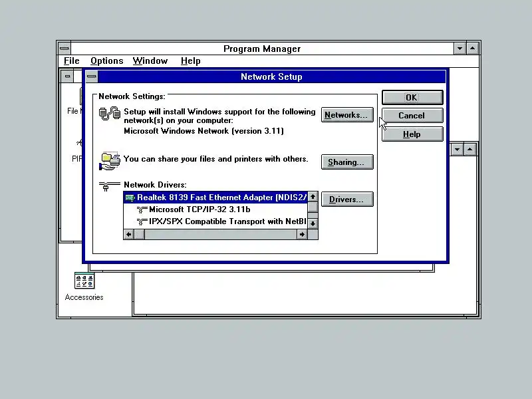Screen dimensions: 532x399
Task: Select the Microsoft TCP/IP-32 protocol icon
Action: pyautogui.click(x=142, y=209)
